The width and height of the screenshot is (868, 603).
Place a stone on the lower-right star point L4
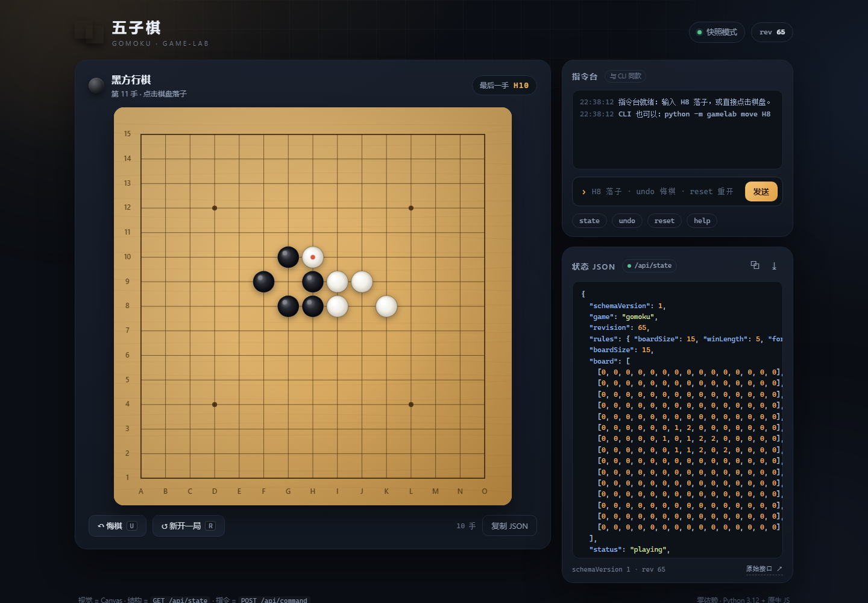tap(411, 405)
